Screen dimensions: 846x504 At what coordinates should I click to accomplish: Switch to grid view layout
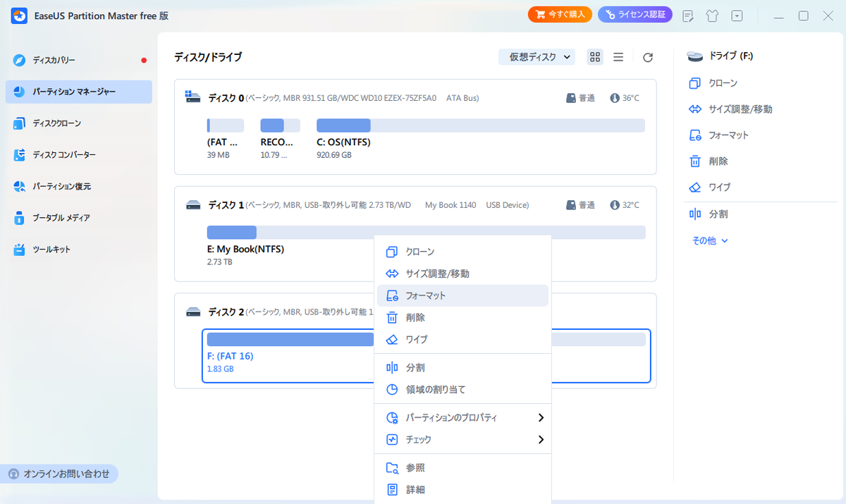click(x=595, y=57)
